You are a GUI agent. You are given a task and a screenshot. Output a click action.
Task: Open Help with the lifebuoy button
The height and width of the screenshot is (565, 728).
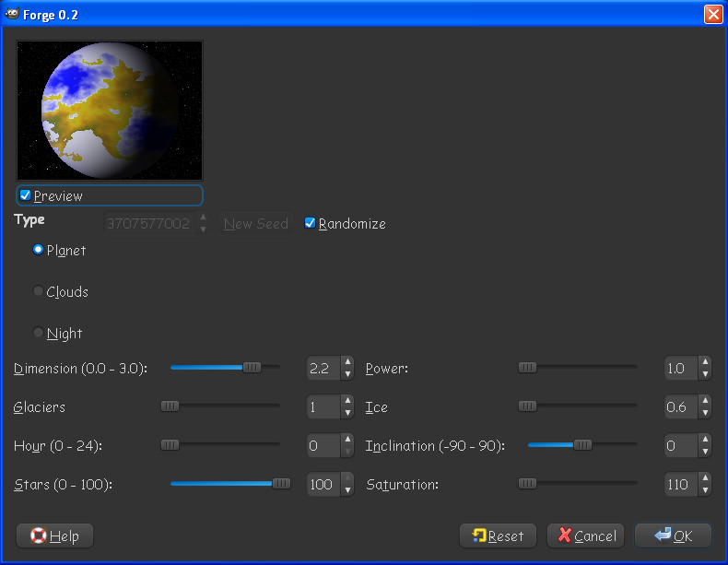[55, 536]
